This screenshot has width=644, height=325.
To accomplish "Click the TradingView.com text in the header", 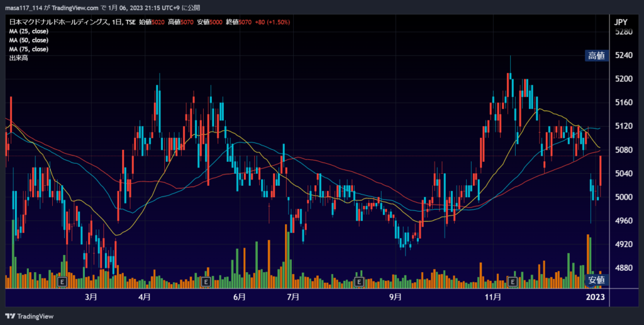I will pyautogui.click(x=75, y=8).
